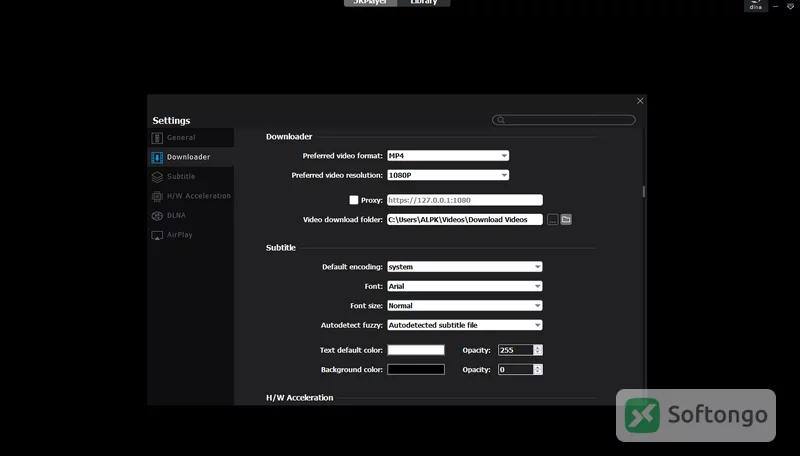
Task: Open the Font size dropdown
Action: point(465,306)
